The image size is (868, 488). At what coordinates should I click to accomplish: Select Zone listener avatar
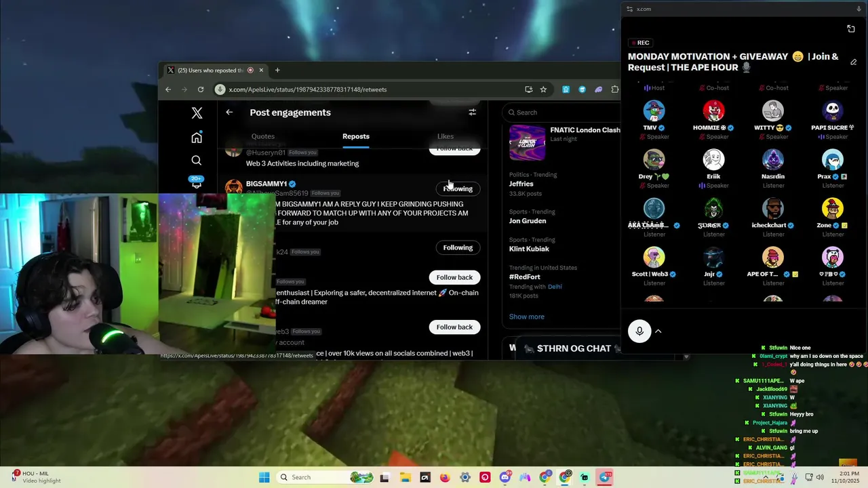tap(833, 208)
